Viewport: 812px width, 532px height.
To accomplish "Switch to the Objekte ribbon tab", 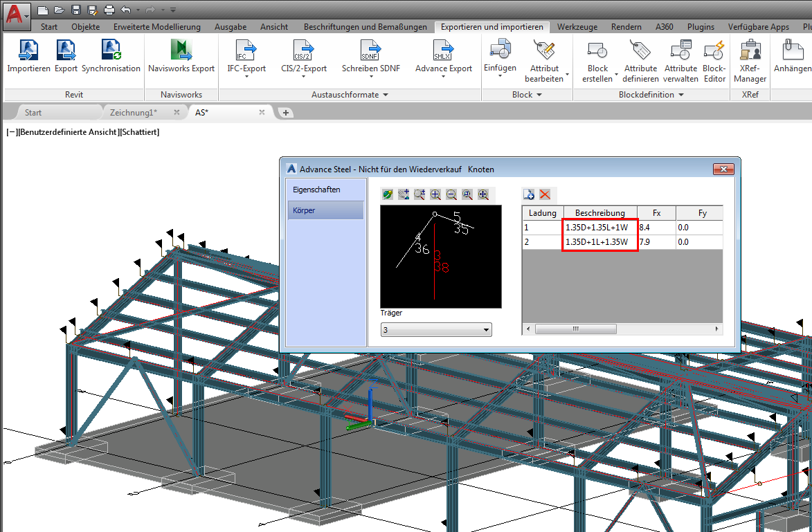I will coord(85,27).
